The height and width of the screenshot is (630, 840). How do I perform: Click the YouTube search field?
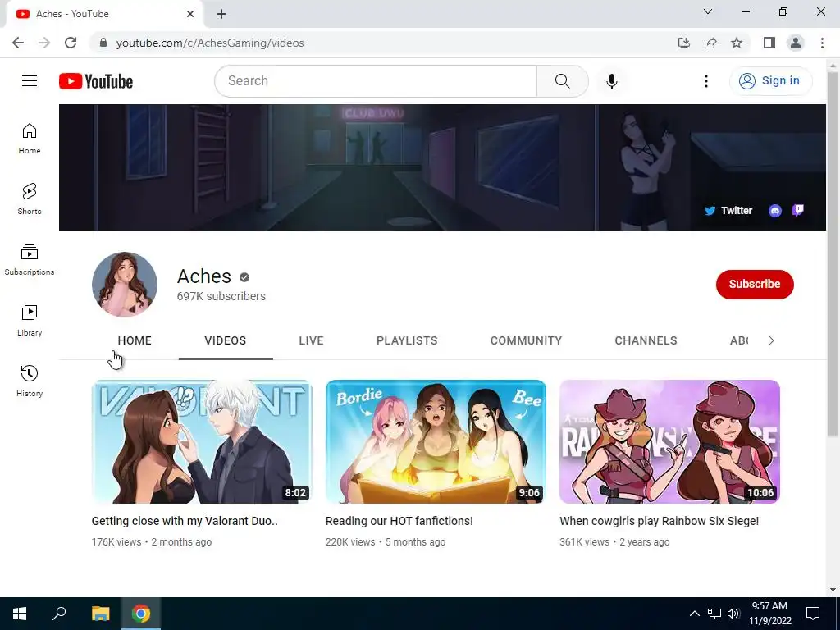point(376,81)
